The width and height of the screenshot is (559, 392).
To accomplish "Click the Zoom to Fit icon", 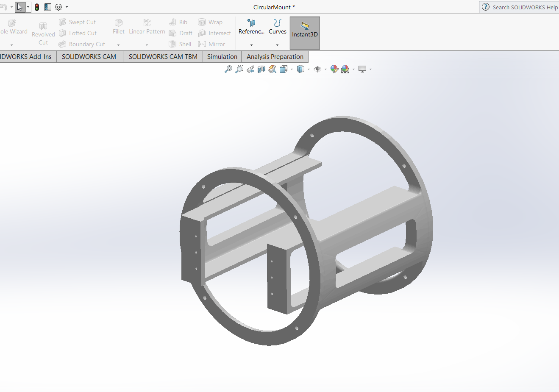I will pyautogui.click(x=228, y=69).
